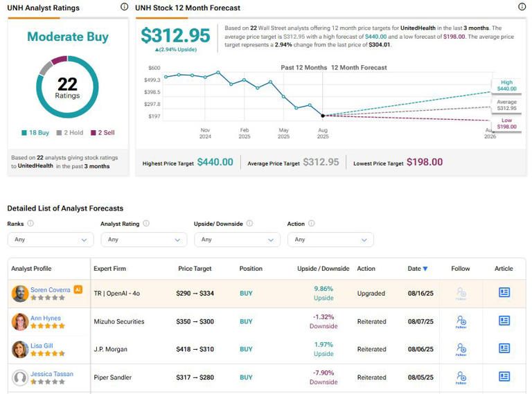
Task: Open article icon for Soren Coverra row
Action: 504,293
